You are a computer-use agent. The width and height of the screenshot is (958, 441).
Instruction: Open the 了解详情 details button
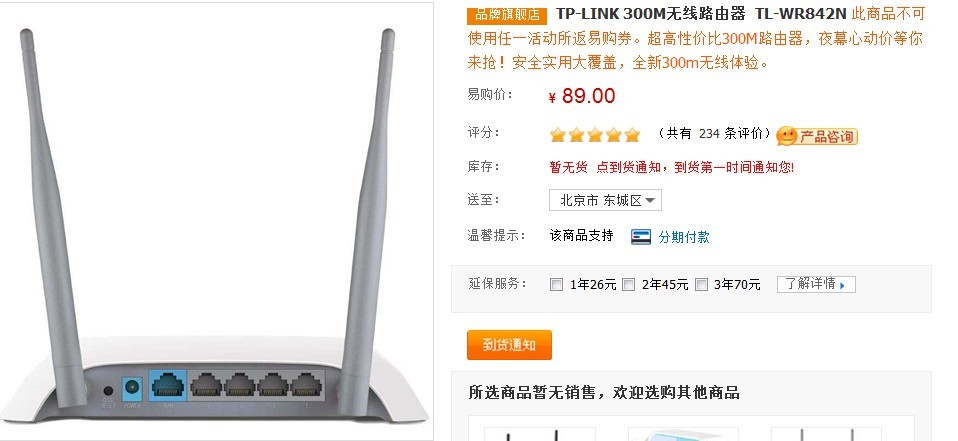[816, 284]
